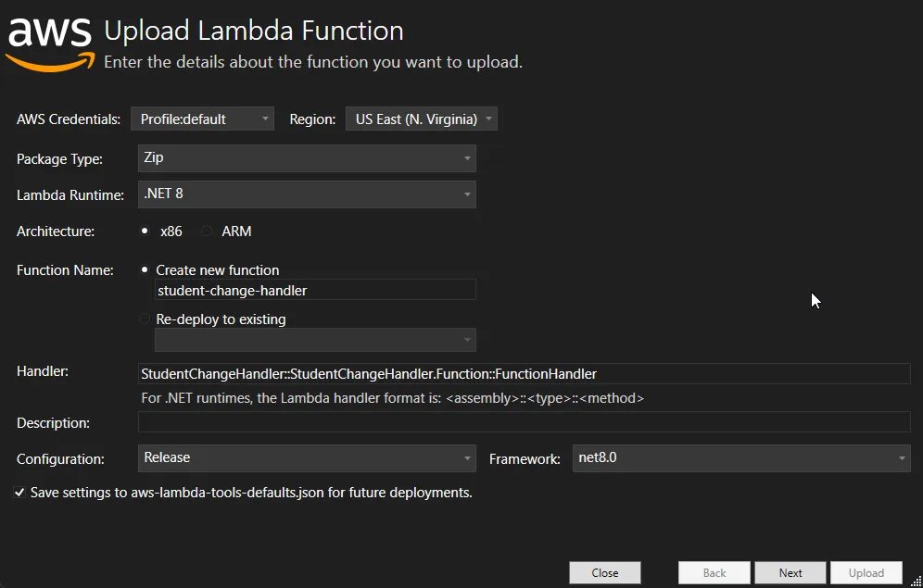Select the ARM architecture option
923x588 pixels.
(206, 231)
